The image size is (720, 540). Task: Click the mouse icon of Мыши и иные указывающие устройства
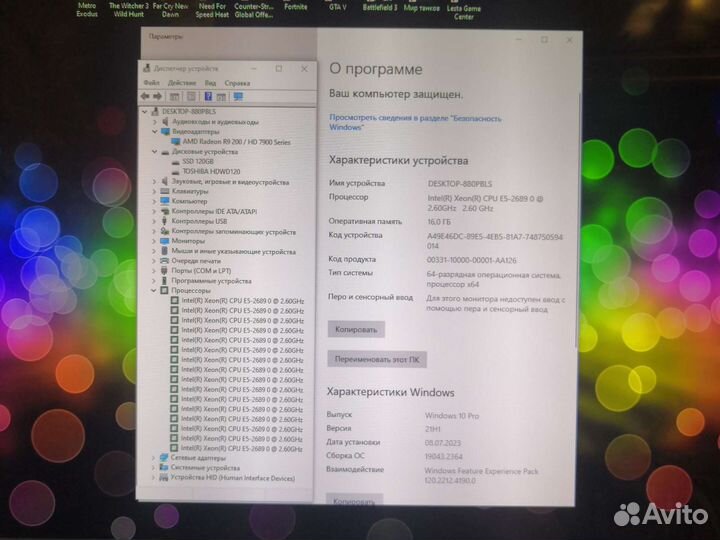point(164,251)
